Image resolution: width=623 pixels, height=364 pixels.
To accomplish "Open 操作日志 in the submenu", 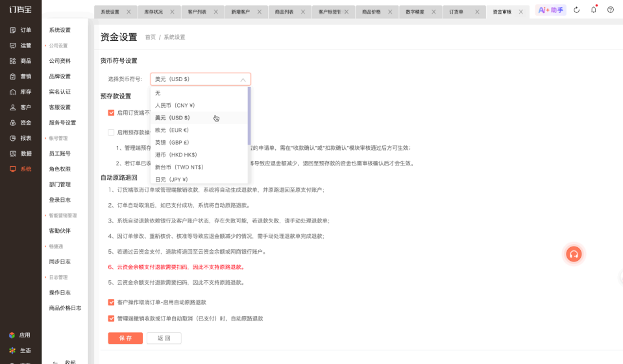I will [60, 293].
